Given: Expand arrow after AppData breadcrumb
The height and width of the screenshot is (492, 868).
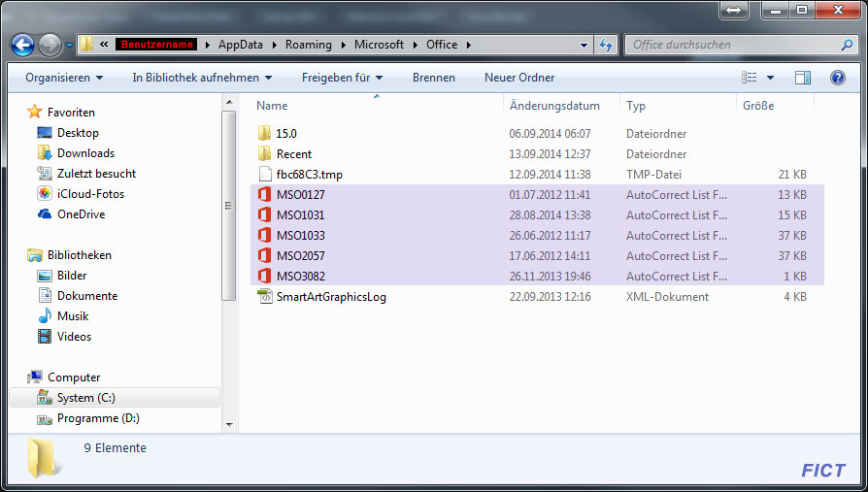Looking at the screenshot, I should (x=275, y=45).
